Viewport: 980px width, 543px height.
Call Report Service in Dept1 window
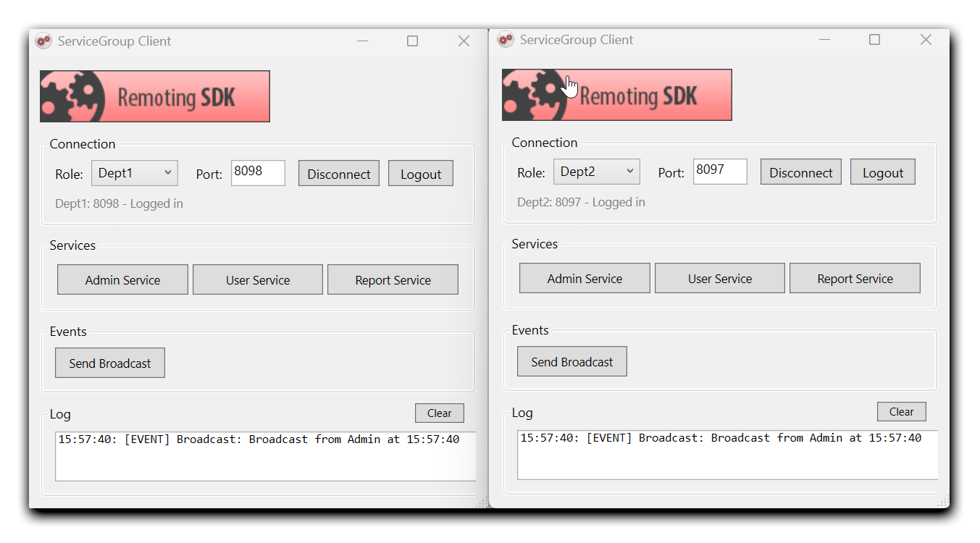393,279
